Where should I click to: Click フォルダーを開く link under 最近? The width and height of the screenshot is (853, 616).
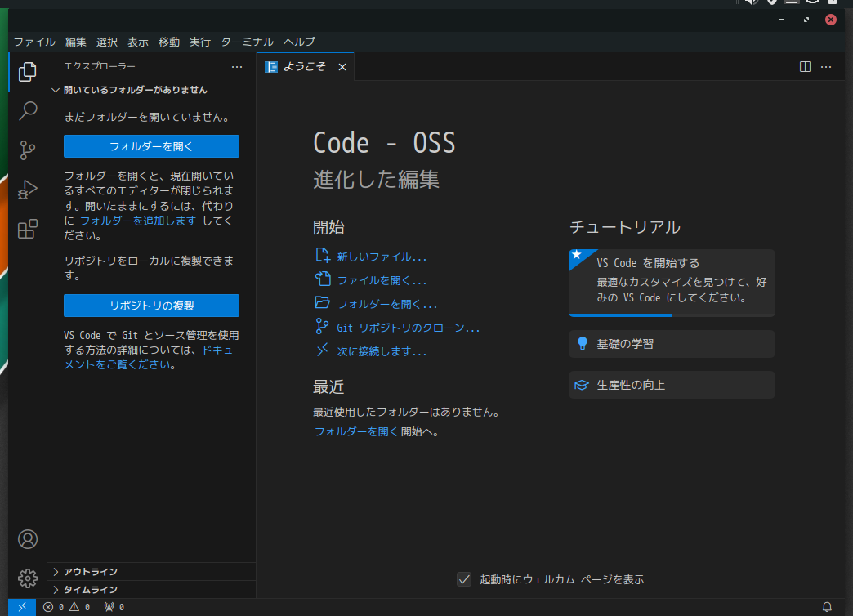(355, 431)
